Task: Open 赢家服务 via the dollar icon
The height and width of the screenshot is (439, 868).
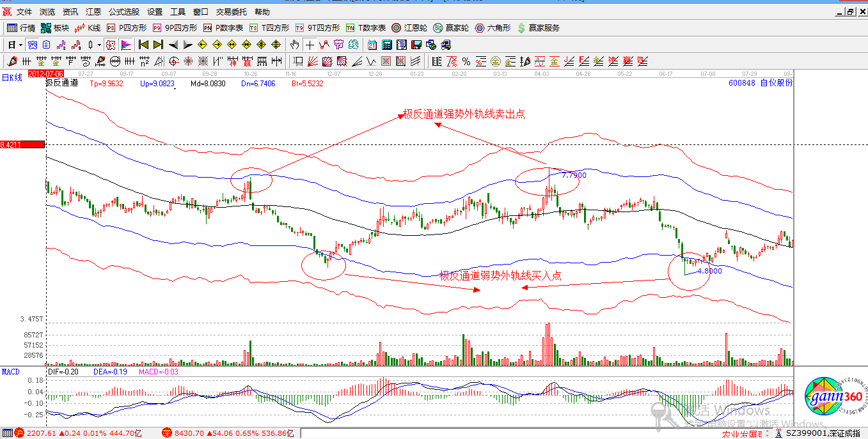Action: pyautogui.click(x=521, y=28)
